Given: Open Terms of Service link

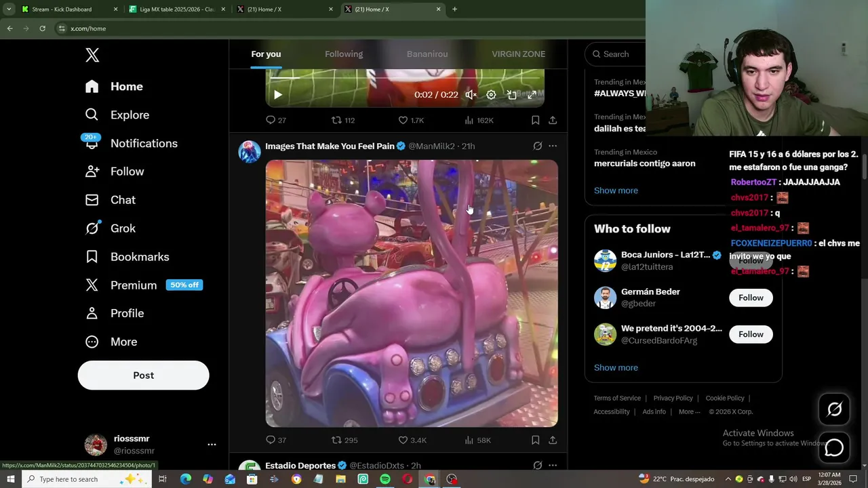Looking at the screenshot, I should [x=617, y=398].
